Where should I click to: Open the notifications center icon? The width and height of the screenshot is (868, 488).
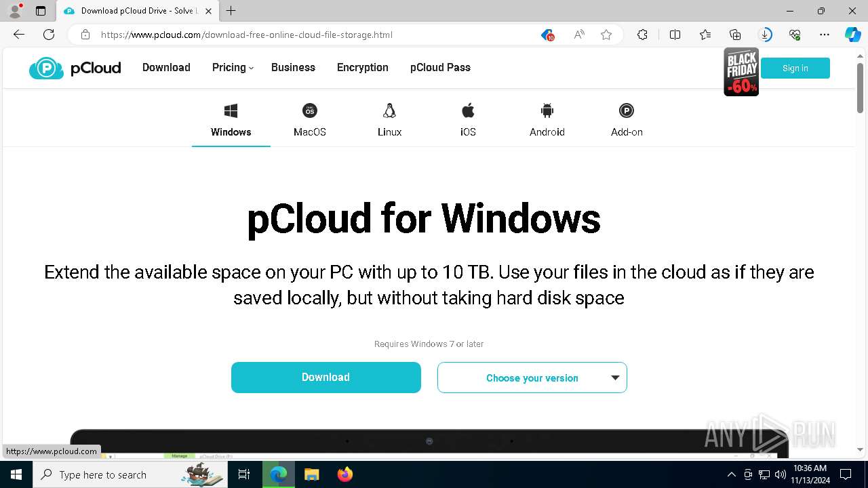coord(846,474)
